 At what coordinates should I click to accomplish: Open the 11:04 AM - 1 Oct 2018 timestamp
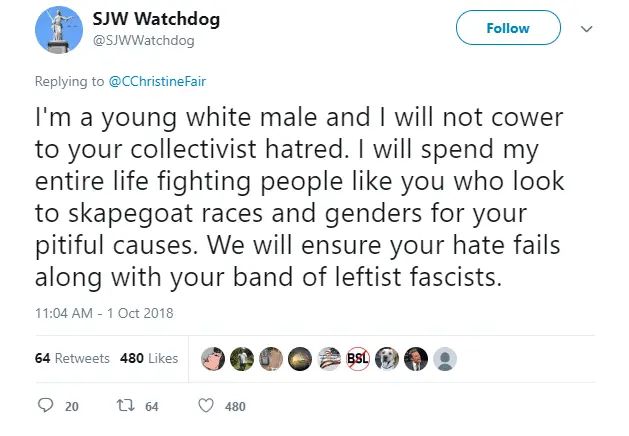(x=104, y=313)
